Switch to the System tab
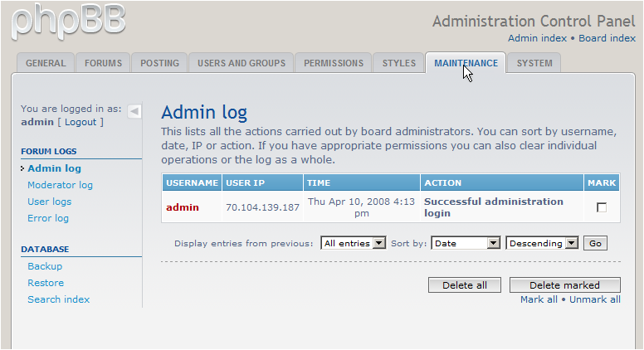This screenshot has width=644, height=350. pyautogui.click(x=534, y=63)
